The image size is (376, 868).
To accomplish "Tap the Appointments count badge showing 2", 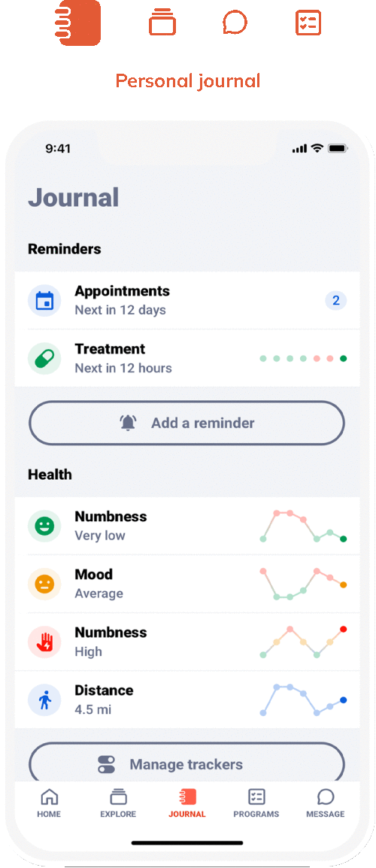I will click(335, 301).
